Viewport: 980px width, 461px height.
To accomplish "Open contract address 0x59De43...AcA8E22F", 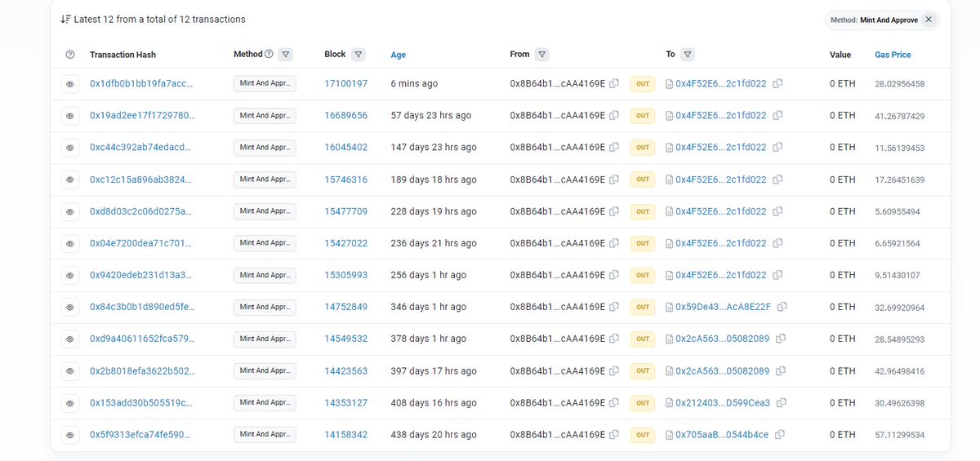I will point(723,307).
